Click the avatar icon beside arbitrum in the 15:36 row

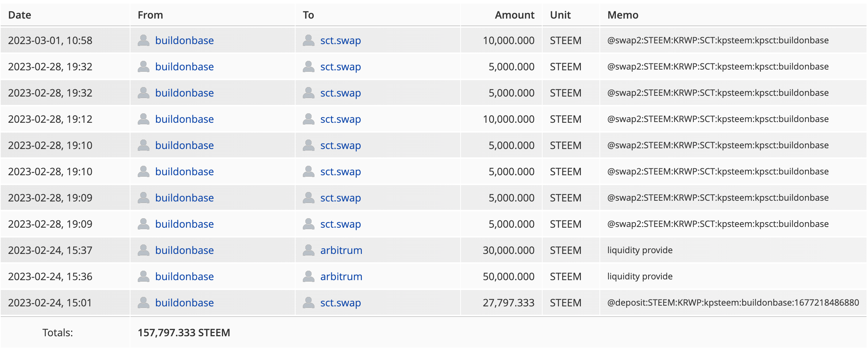tap(309, 277)
